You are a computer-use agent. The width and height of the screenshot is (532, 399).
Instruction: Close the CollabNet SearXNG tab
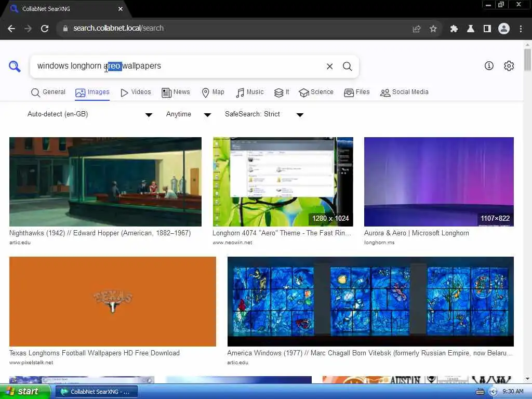121,9
